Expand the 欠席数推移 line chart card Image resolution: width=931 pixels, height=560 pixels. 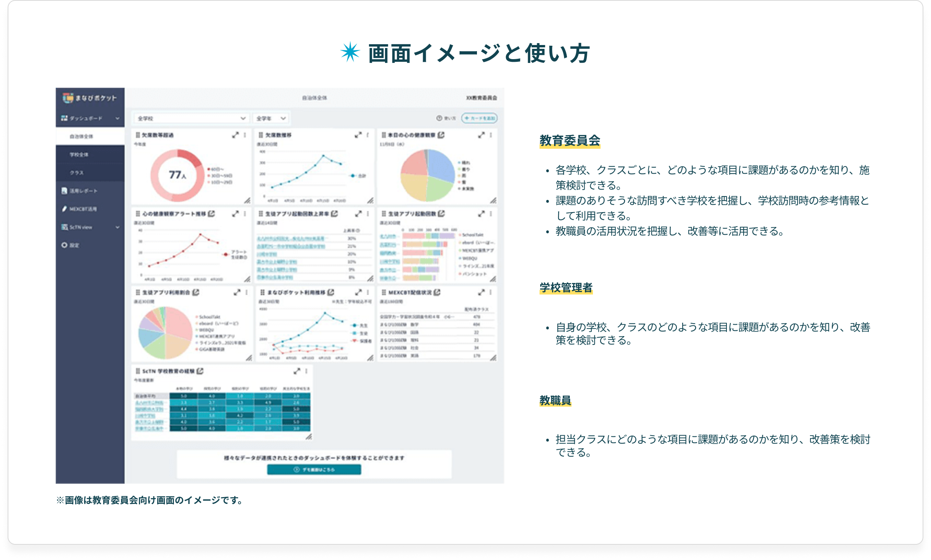[358, 135]
